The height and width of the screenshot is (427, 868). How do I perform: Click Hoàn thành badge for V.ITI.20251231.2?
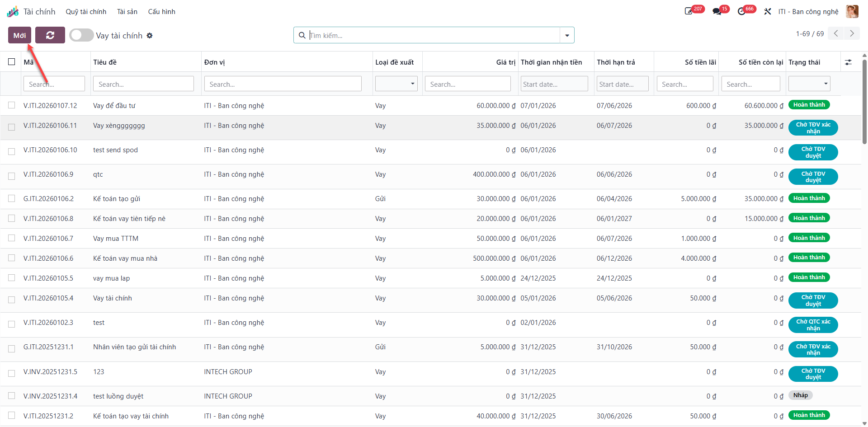pyautogui.click(x=809, y=415)
